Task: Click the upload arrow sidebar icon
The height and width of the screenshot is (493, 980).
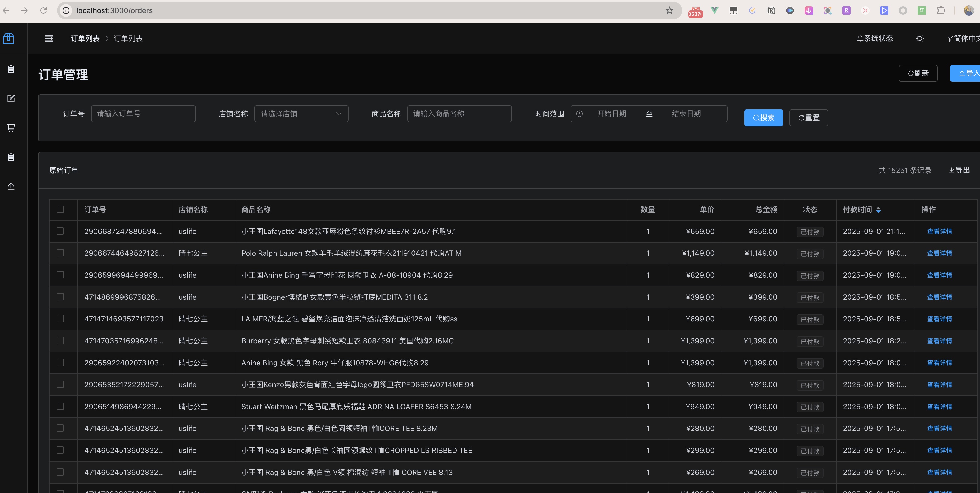Action: pos(11,187)
